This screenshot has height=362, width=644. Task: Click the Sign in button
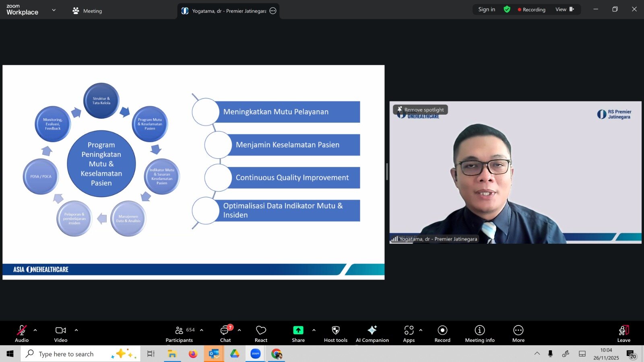(487, 9)
